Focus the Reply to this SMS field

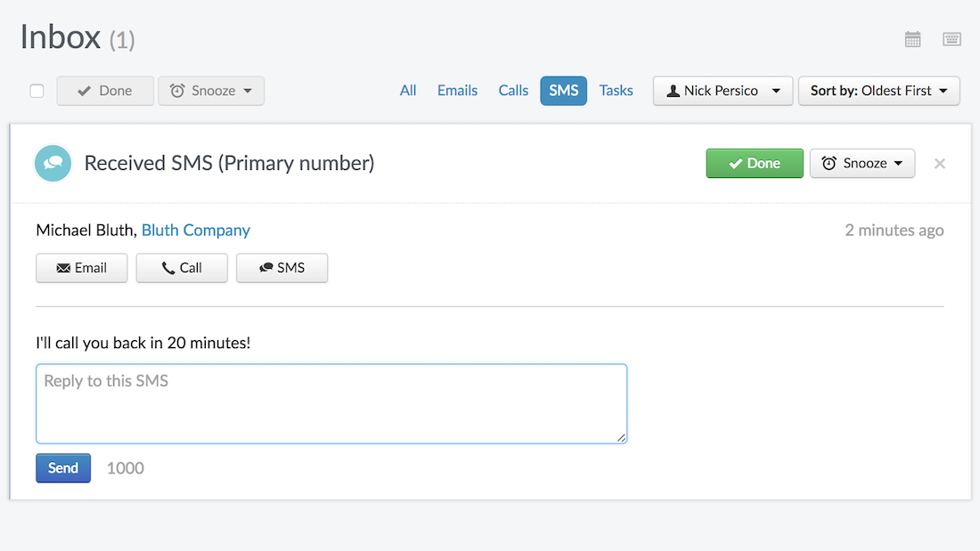tap(331, 403)
